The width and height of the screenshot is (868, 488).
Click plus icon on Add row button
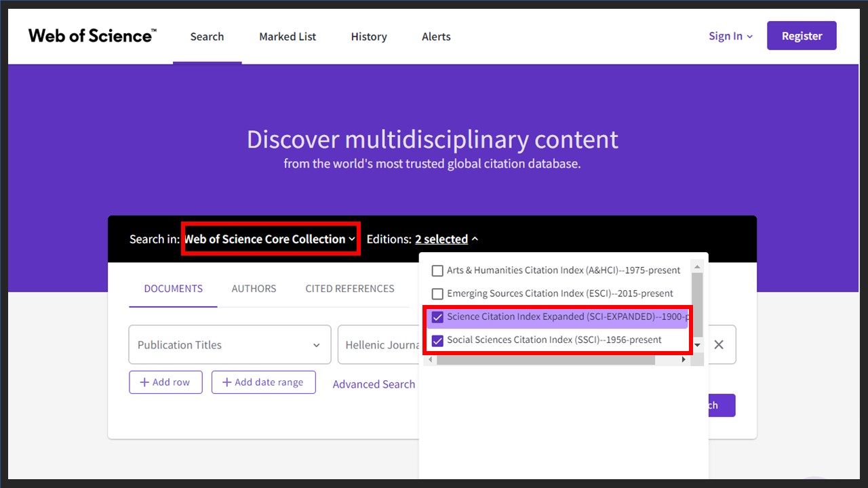pyautogui.click(x=144, y=382)
